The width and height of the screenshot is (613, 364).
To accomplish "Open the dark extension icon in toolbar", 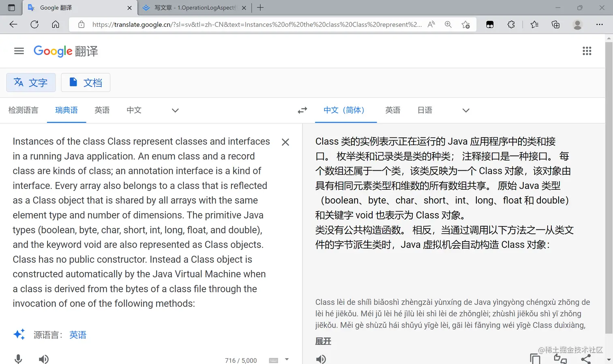I will 490,24.
